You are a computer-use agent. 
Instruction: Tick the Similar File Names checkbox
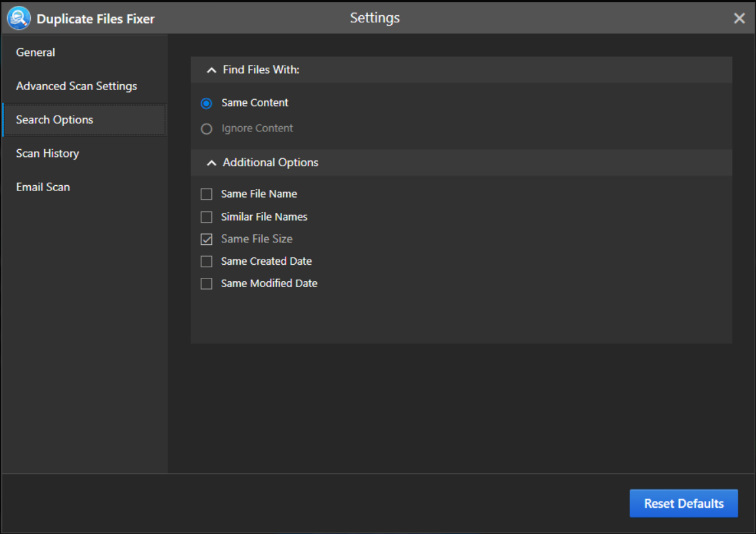[x=207, y=217]
